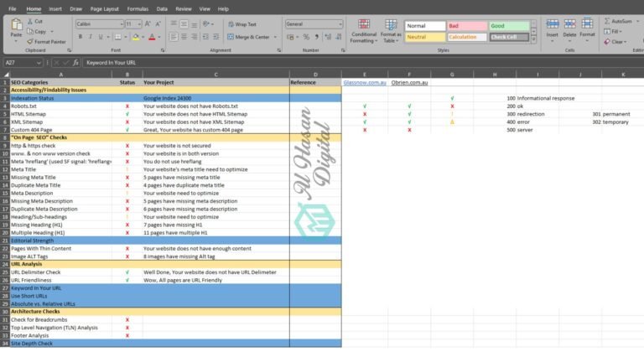This screenshot has height=362, width=644.
Task: Click Format as Table icon
Action: click(x=391, y=31)
